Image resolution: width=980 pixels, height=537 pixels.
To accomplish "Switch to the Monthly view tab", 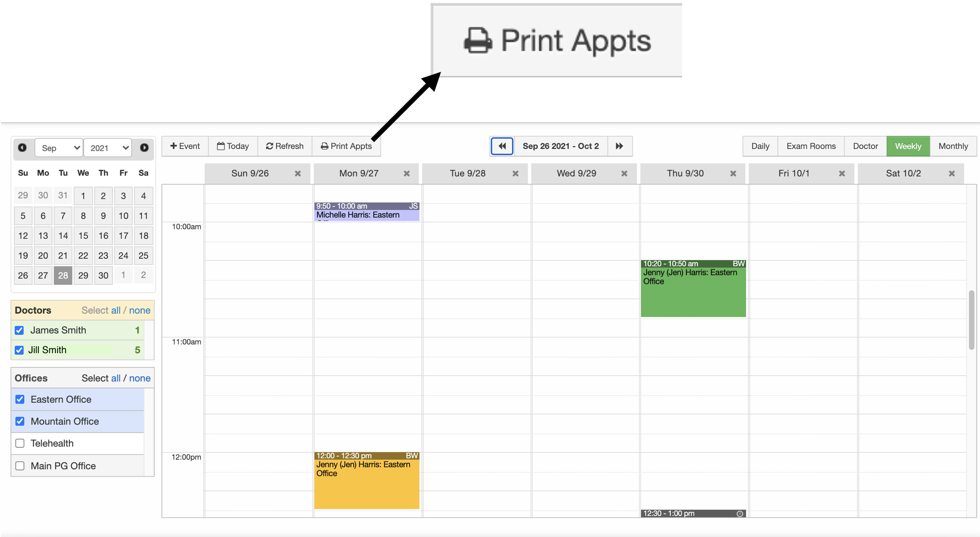I will tap(953, 145).
